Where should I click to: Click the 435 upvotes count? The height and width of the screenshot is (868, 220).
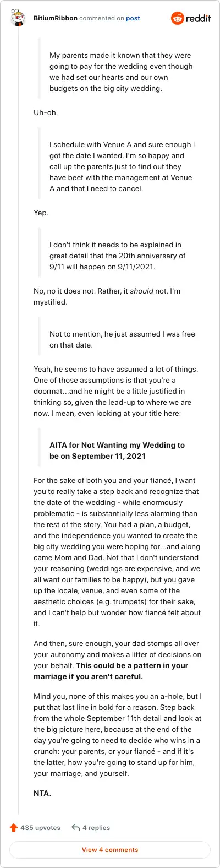click(x=40, y=827)
